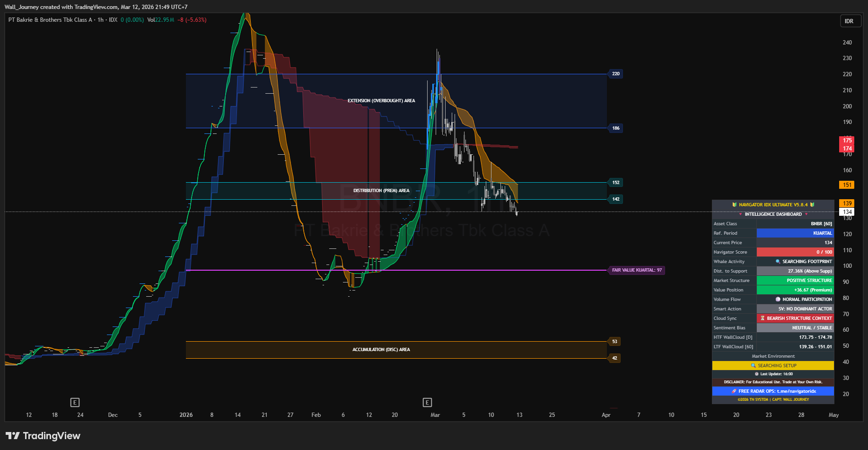
Task: Click the orange 151 price axis label
Action: [x=847, y=185]
